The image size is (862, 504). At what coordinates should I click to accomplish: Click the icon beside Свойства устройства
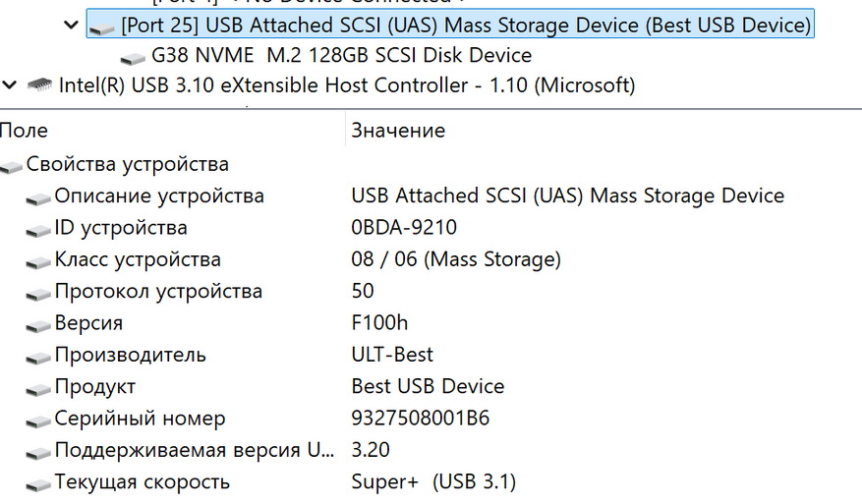click(12, 166)
